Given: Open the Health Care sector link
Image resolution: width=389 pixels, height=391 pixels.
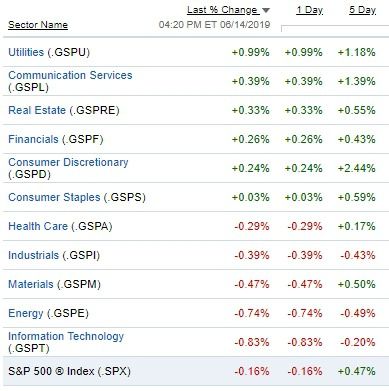Looking at the screenshot, I should point(38,226).
